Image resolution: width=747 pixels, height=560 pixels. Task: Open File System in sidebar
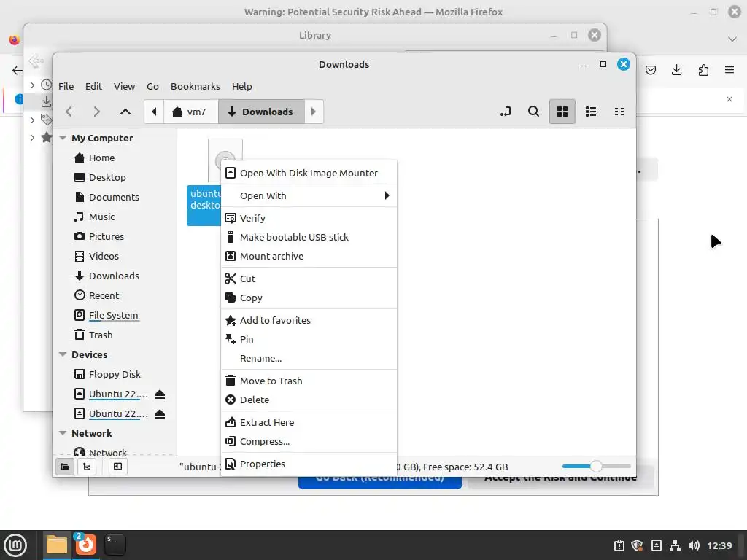click(115, 315)
